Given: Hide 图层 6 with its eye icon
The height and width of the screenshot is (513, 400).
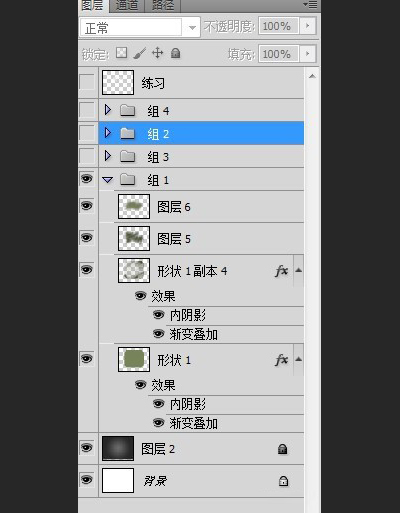Looking at the screenshot, I should [87, 206].
